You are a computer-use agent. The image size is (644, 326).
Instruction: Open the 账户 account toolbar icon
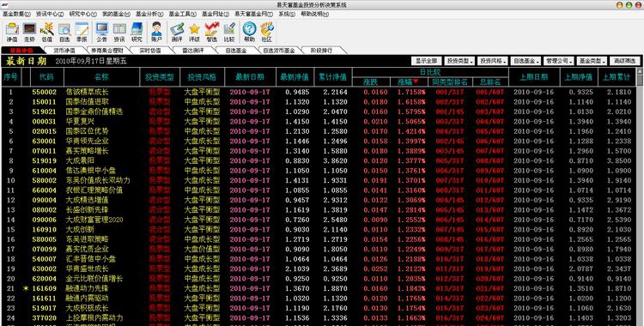pyautogui.click(x=156, y=33)
